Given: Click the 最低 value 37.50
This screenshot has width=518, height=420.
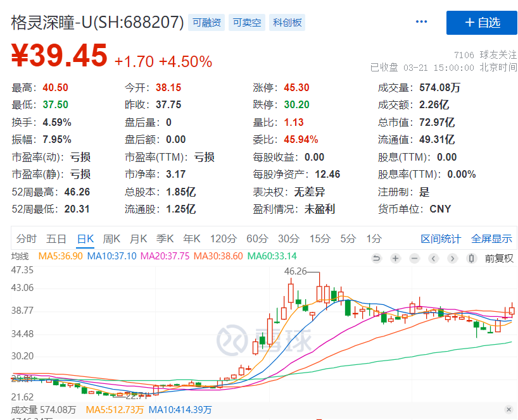Looking at the screenshot, I should point(55,104).
